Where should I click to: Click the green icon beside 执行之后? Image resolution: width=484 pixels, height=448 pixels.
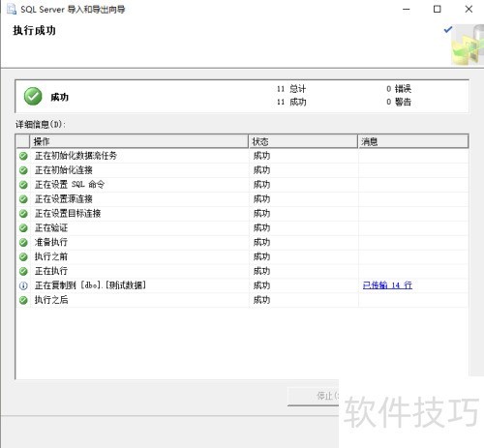[x=23, y=300]
